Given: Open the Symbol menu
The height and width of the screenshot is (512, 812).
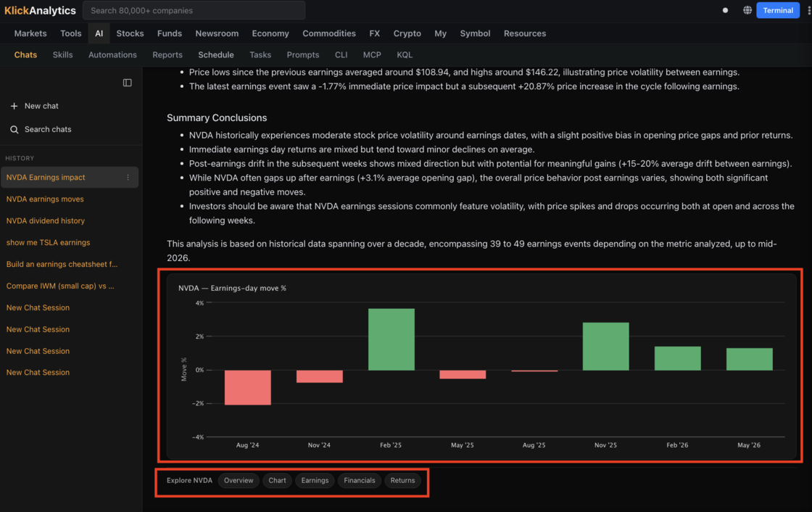Looking at the screenshot, I should pos(475,33).
